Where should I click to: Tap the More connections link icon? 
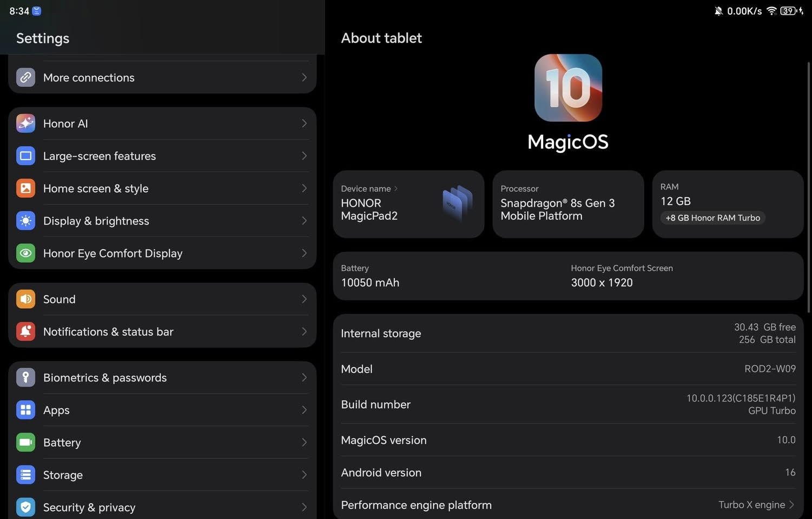(25, 77)
